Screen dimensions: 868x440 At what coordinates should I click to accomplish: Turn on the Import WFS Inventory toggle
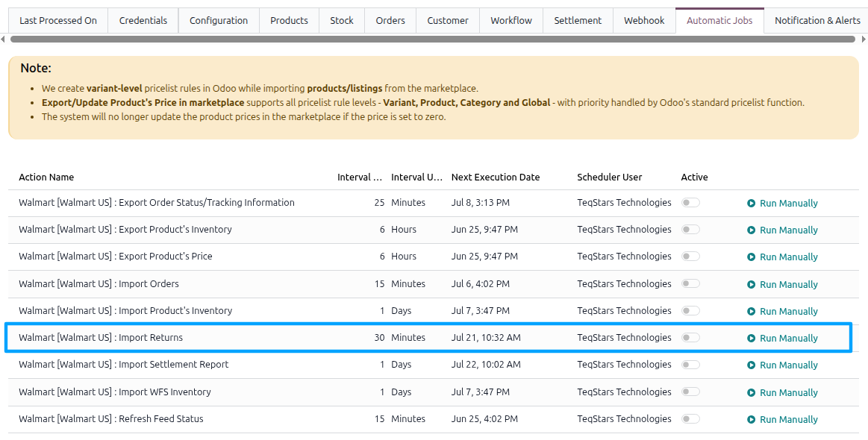[x=690, y=392]
